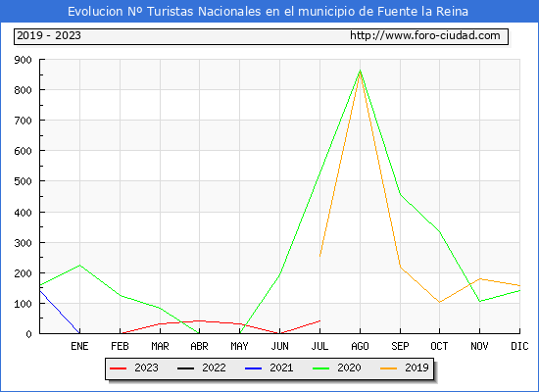The height and width of the screenshot is (392, 539).
Task: Click the SEP month axis label
Action: click(400, 346)
